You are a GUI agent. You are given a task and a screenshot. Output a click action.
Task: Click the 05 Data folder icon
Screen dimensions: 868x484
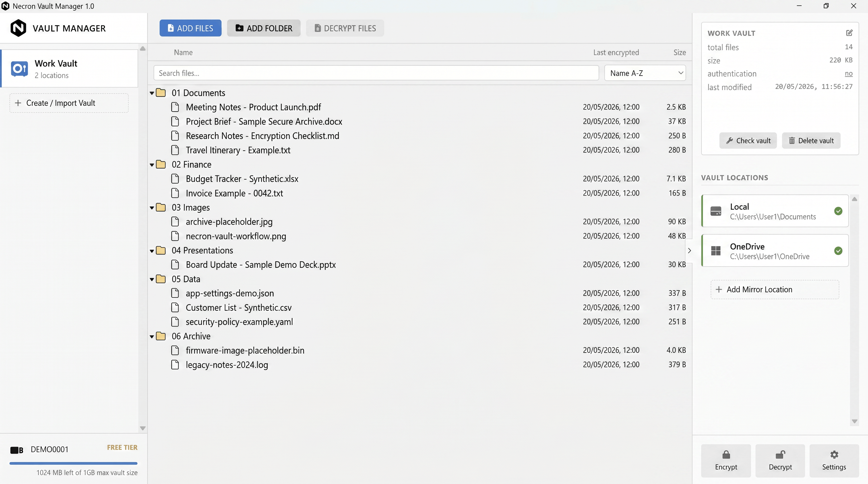[161, 279]
